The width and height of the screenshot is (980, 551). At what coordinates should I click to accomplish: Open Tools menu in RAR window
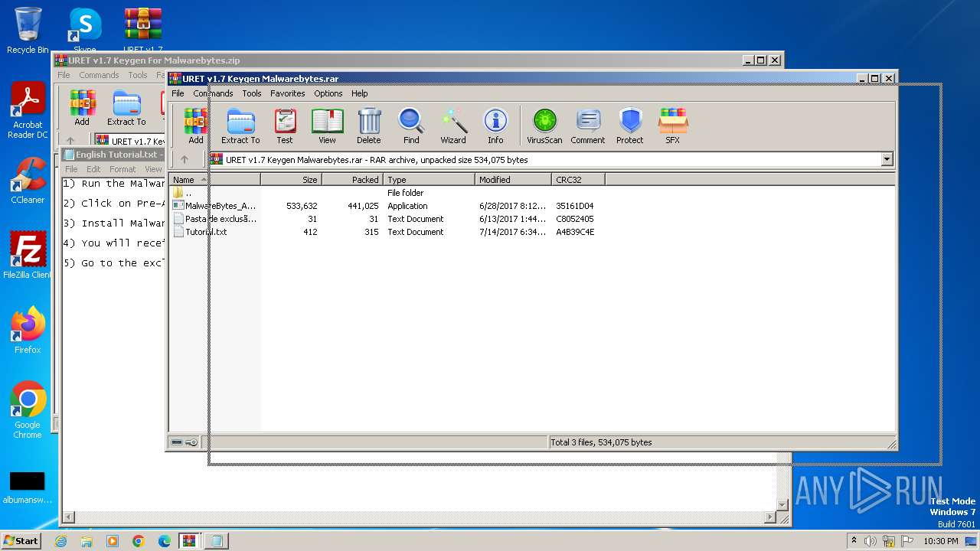[252, 93]
